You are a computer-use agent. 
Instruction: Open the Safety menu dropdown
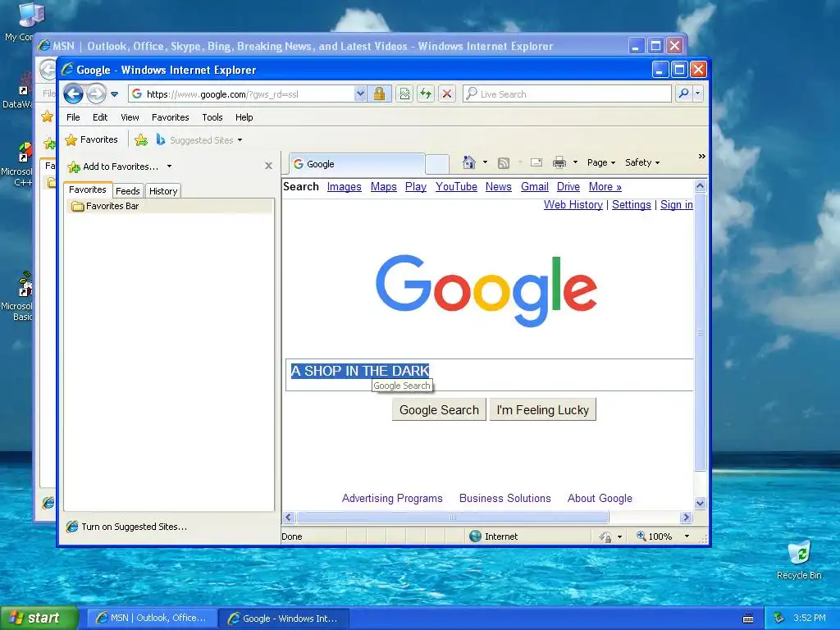pos(642,162)
